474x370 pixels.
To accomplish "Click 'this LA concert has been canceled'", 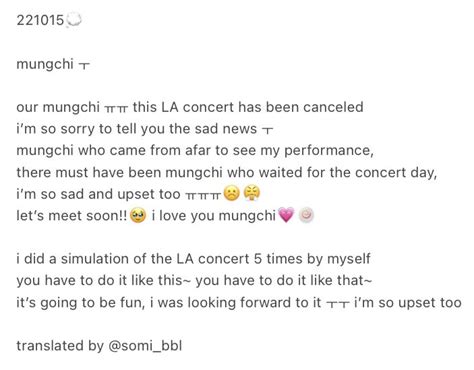I will [x=248, y=107].
